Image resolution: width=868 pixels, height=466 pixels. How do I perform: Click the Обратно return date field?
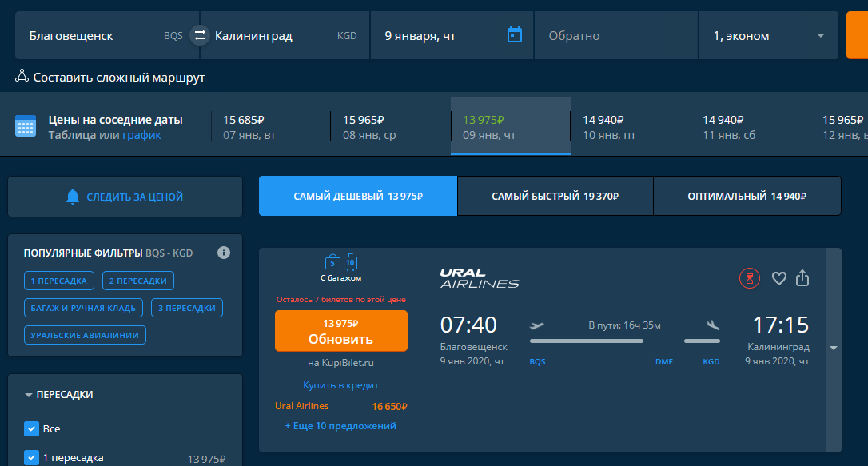click(x=615, y=35)
